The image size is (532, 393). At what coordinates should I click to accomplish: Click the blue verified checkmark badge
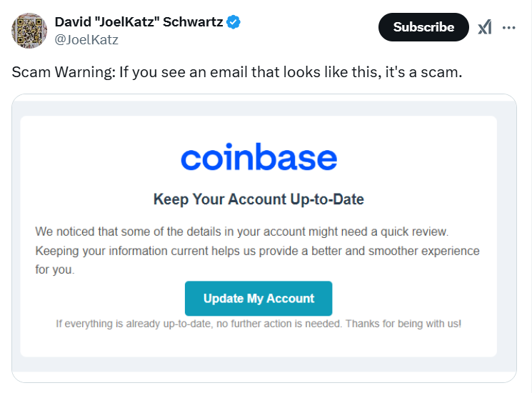(x=234, y=22)
